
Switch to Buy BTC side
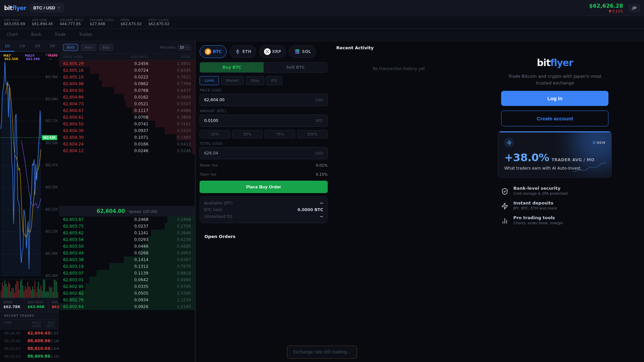232,67
